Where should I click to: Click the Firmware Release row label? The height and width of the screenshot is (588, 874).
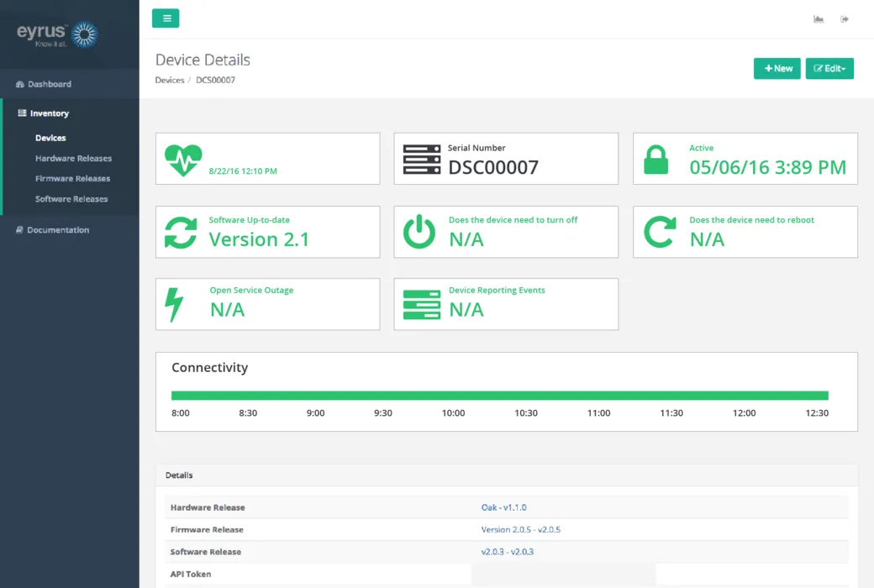pyautogui.click(x=207, y=529)
